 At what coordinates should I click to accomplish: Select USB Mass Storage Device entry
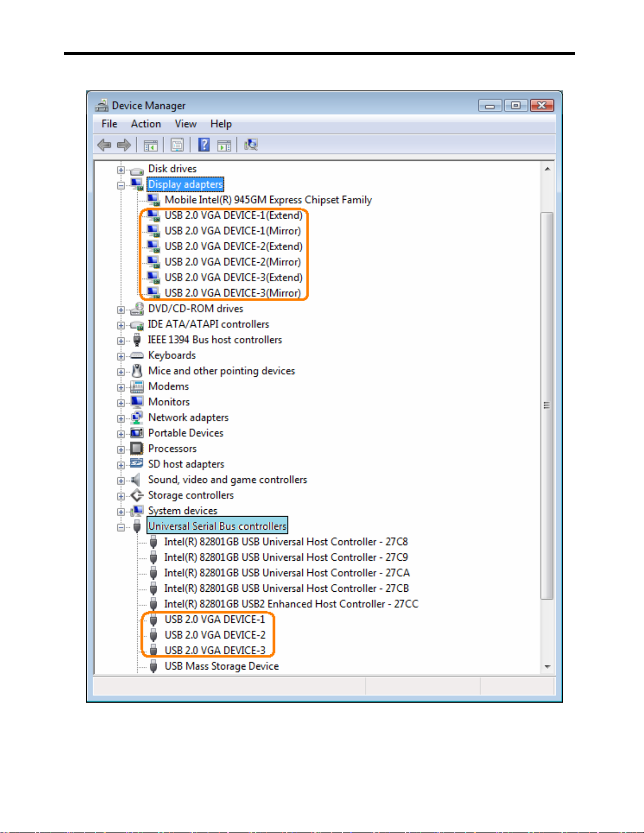221,666
